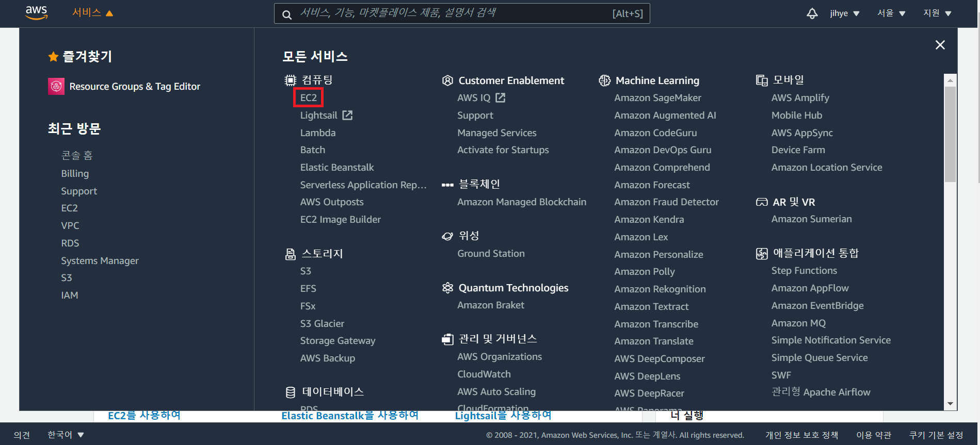The image size is (980, 445).
Task: Collapse the 서비스 services menu
Action: [x=92, y=13]
